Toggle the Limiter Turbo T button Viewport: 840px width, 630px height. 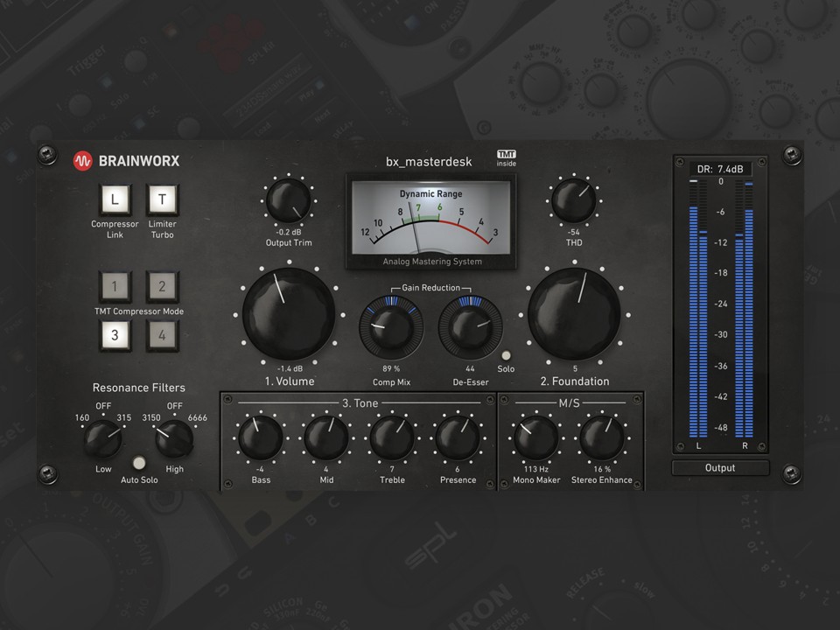[x=162, y=199]
